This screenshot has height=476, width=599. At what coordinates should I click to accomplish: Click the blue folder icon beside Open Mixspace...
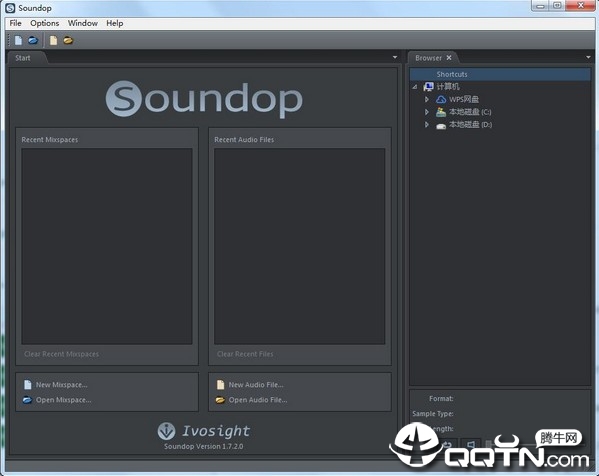coord(27,400)
